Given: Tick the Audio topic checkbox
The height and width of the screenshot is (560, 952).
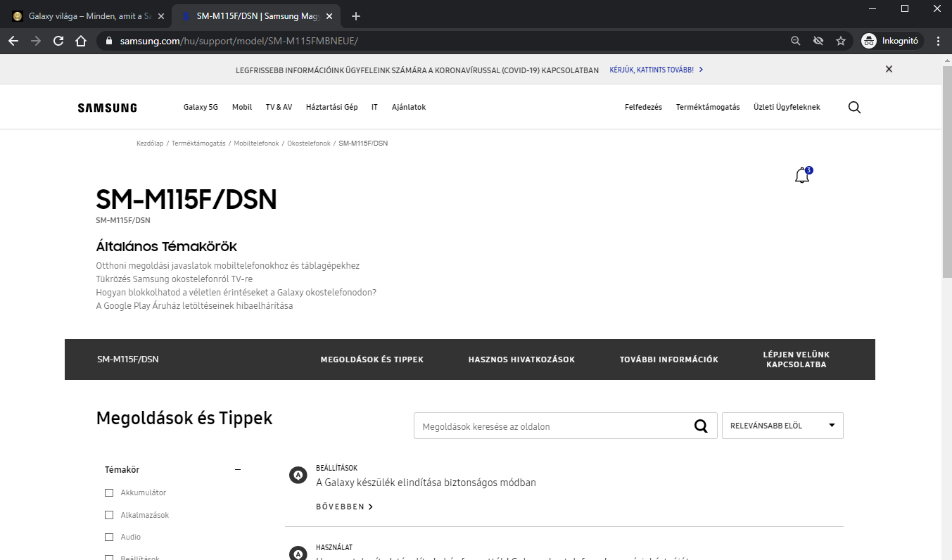Looking at the screenshot, I should pyautogui.click(x=109, y=537).
